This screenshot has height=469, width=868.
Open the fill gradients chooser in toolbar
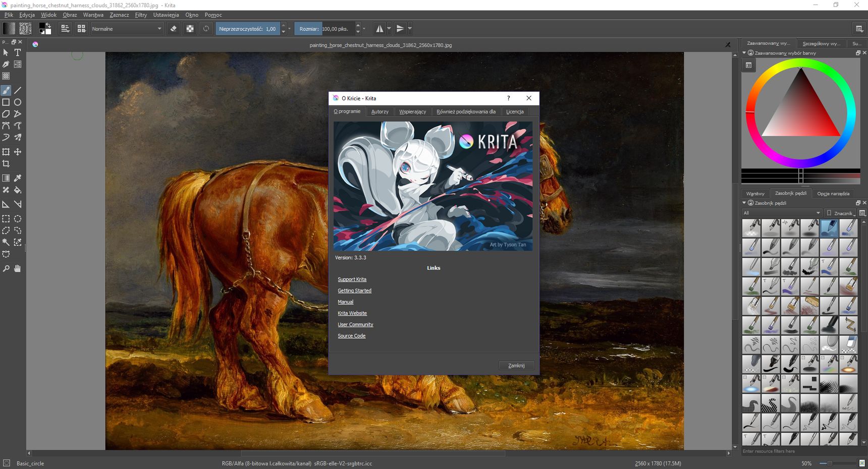pyautogui.click(x=9, y=29)
